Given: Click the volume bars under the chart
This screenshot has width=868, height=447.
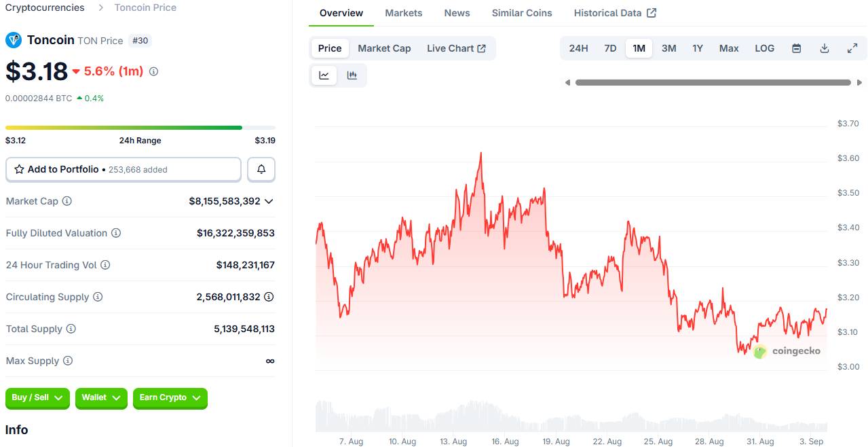Looking at the screenshot, I should [571, 416].
